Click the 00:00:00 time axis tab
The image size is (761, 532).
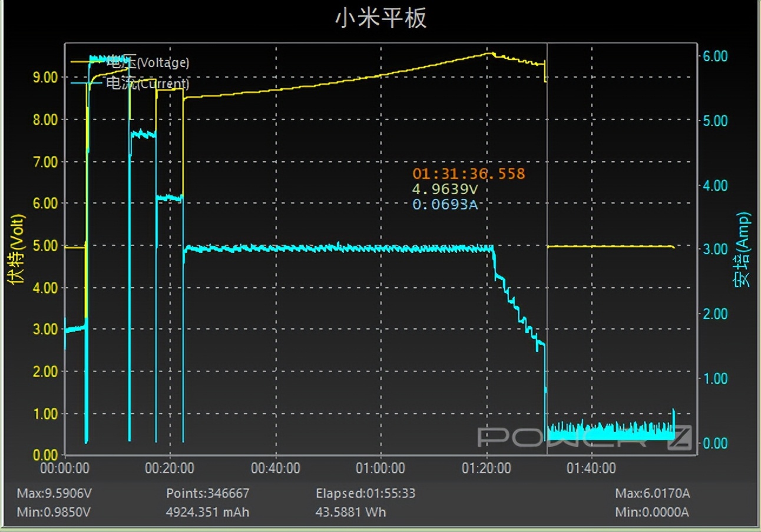[x=65, y=468]
